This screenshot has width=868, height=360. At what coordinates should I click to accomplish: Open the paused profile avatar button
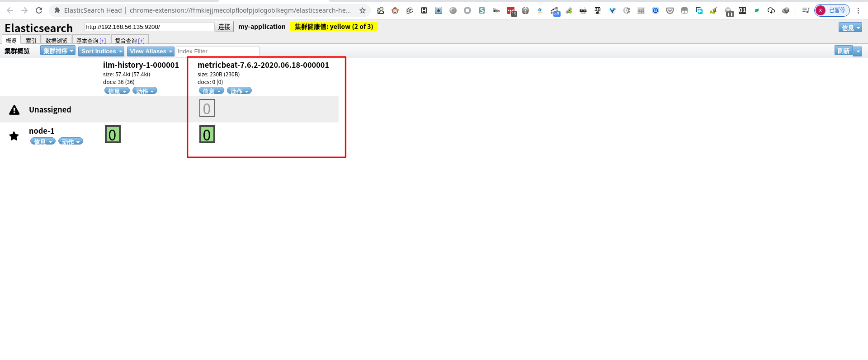[x=832, y=10]
